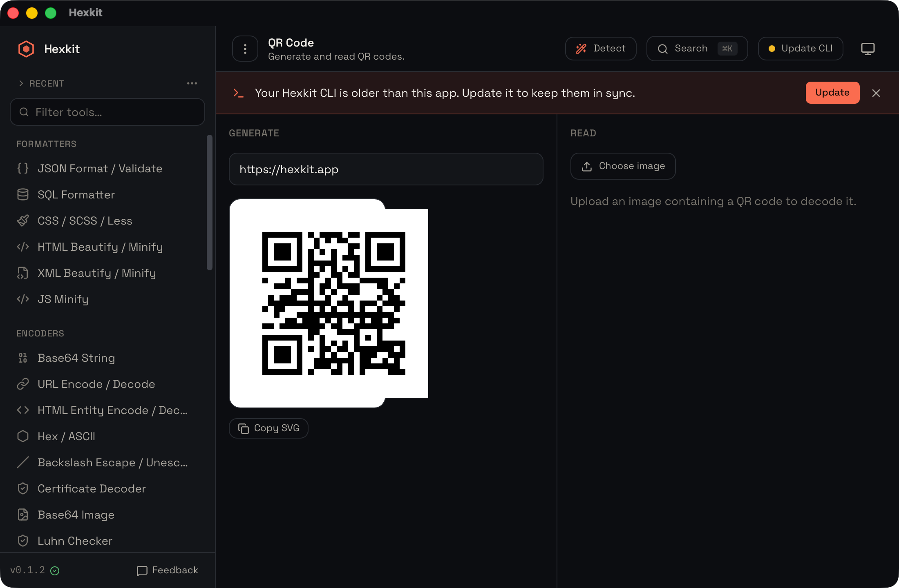Image resolution: width=899 pixels, height=588 pixels.
Task: Click the macOS yellow minimize button
Action: [32, 13]
